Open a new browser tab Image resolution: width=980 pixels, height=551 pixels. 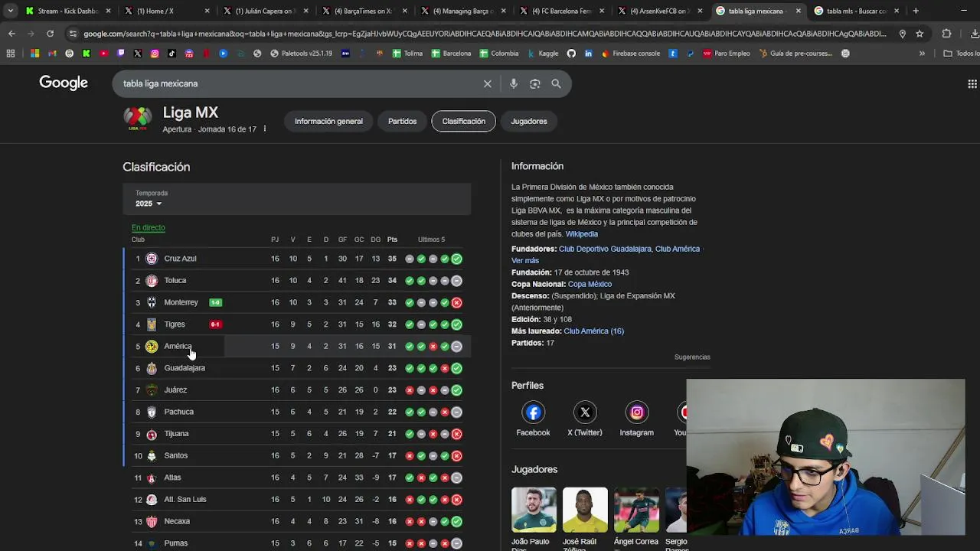pos(916,11)
